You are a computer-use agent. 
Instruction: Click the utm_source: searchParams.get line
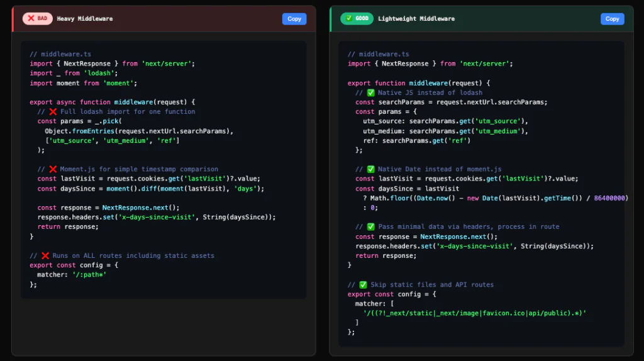[x=445, y=121]
